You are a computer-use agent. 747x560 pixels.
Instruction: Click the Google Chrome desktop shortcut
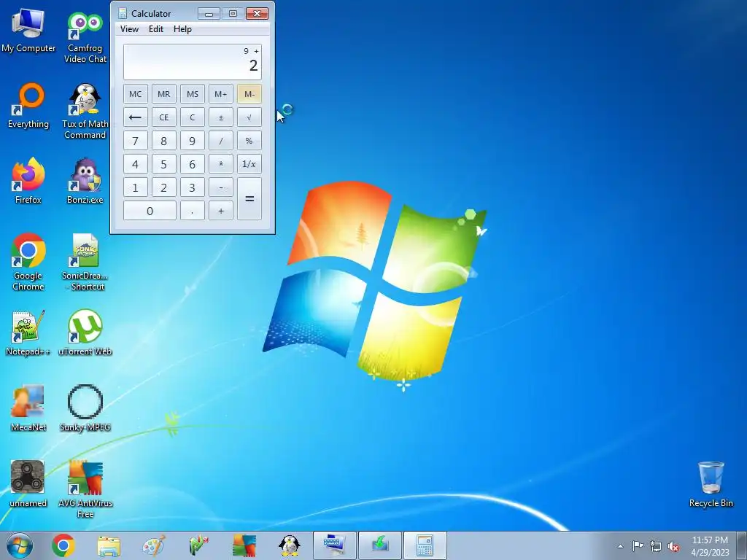pos(28,262)
